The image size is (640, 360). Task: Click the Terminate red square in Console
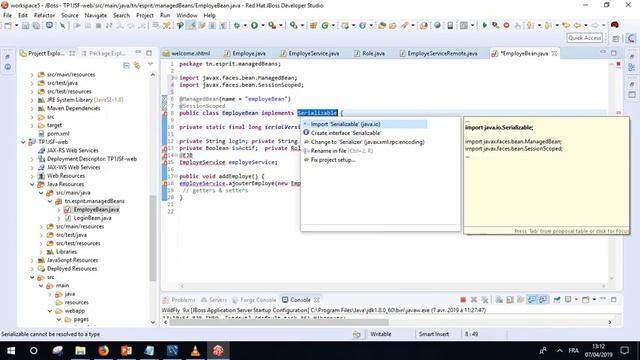(463, 300)
